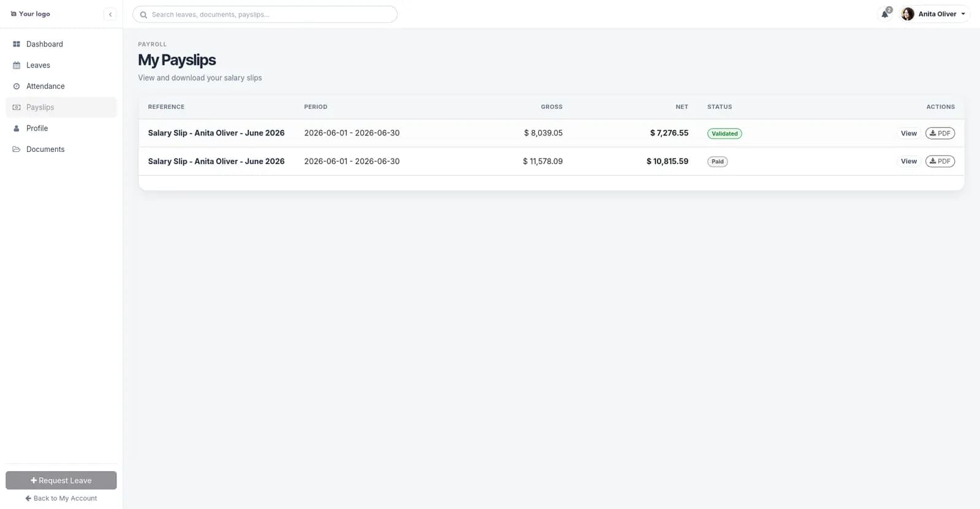The image size is (980, 509).
Task: Collapse the sidebar with the chevron
Action: coord(110,14)
